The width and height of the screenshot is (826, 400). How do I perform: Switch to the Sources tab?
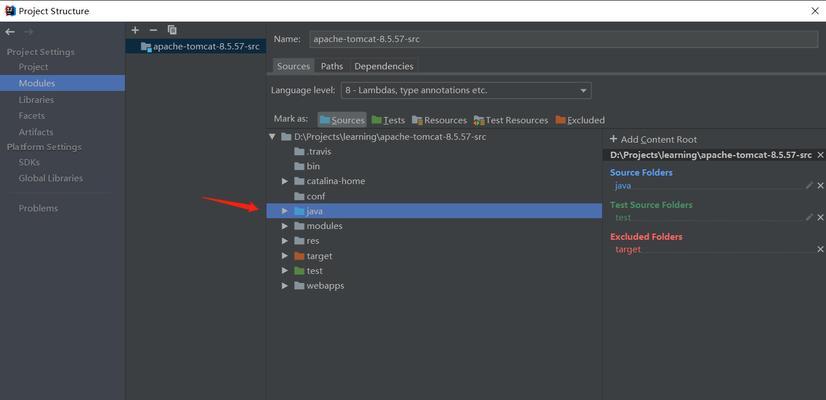pyautogui.click(x=293, y=66)
